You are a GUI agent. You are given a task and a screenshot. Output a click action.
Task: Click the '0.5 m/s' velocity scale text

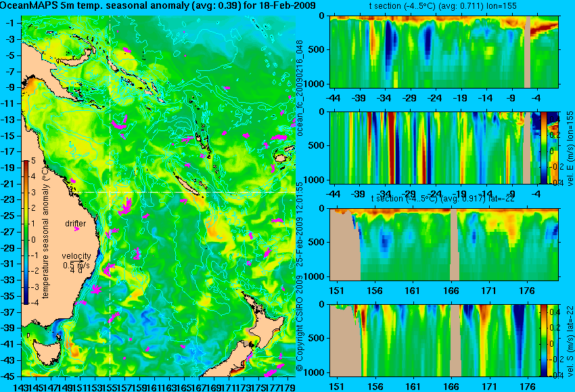(76, 265)
